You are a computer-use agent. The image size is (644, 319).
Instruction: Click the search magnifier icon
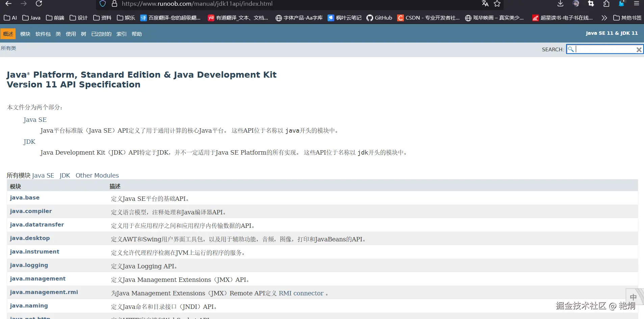(571, 49)
